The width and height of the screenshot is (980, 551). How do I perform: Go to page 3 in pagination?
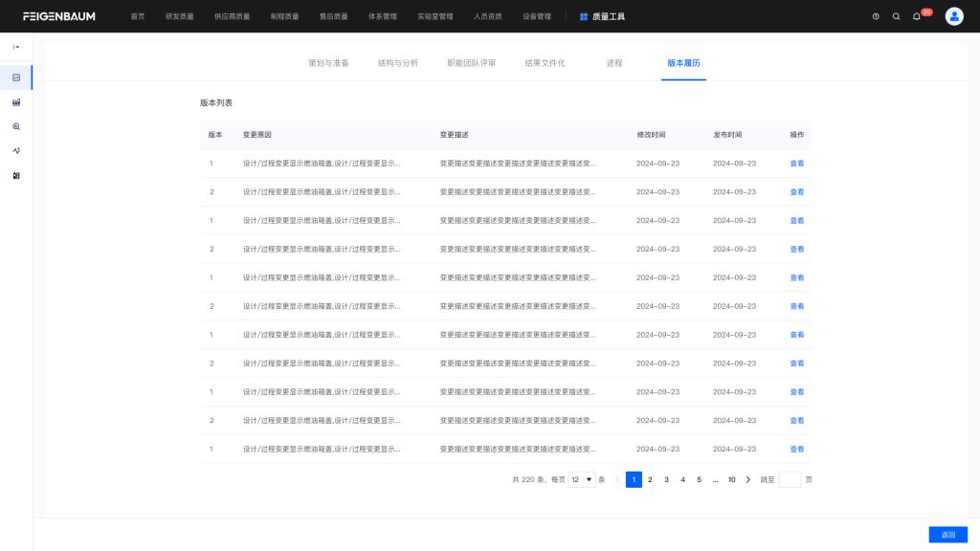coord(666,480)
